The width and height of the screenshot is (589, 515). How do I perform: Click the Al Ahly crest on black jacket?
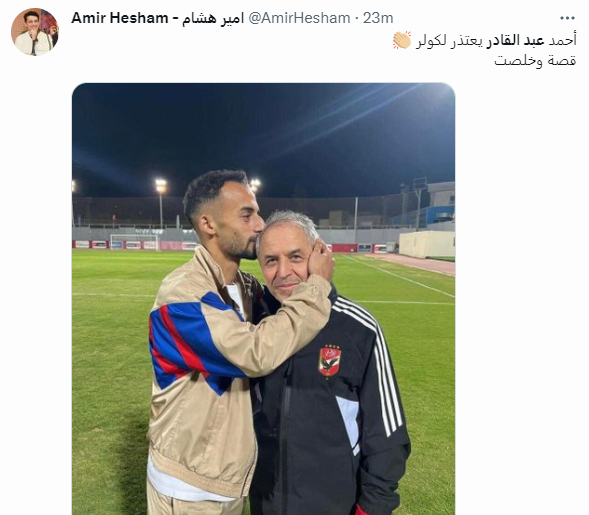(x=330, y=361)
